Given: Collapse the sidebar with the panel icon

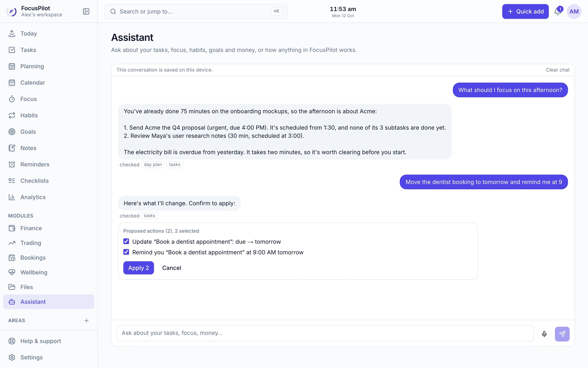Looking at the screenshot, I should tap(86, 11).
